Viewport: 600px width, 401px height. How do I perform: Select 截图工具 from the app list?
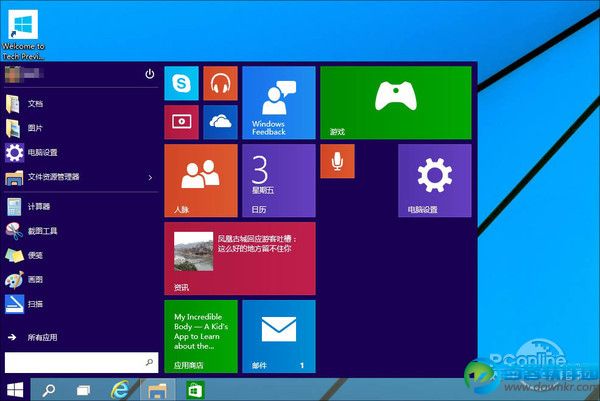pyautogui.click(x=45, y=231)
